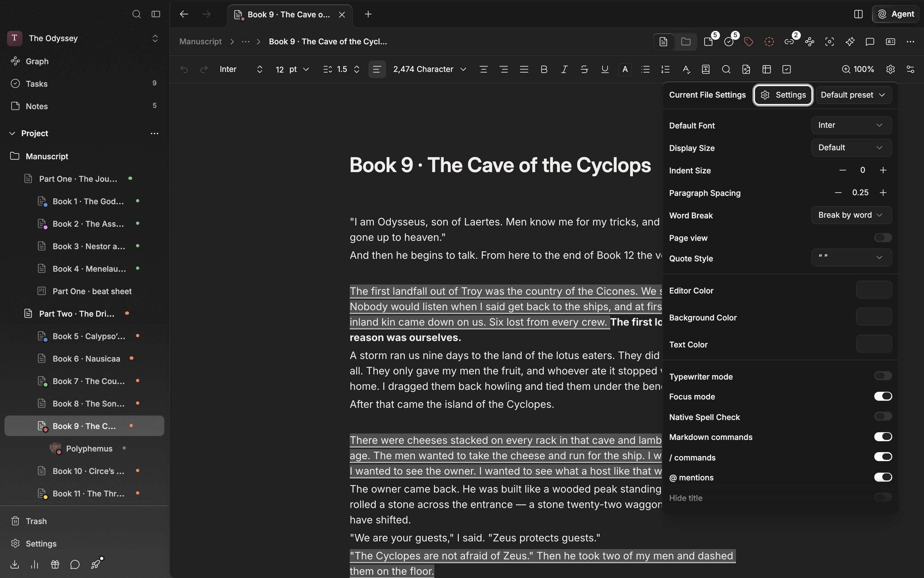Enable the Page view toggle
This screenshot has width=924, height=578.
pyautogui.click(x=883, y=237)
